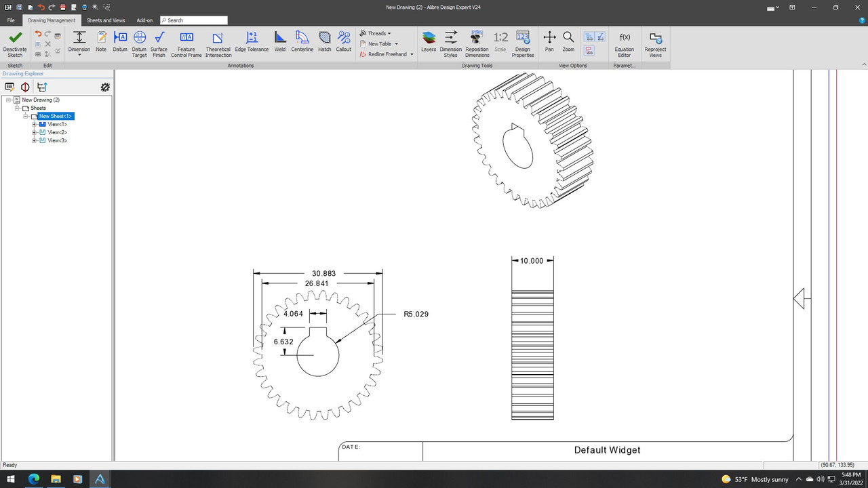Switch to the Sheets and Views tab
Screen dimensions: 868x488
click(106, 20)
